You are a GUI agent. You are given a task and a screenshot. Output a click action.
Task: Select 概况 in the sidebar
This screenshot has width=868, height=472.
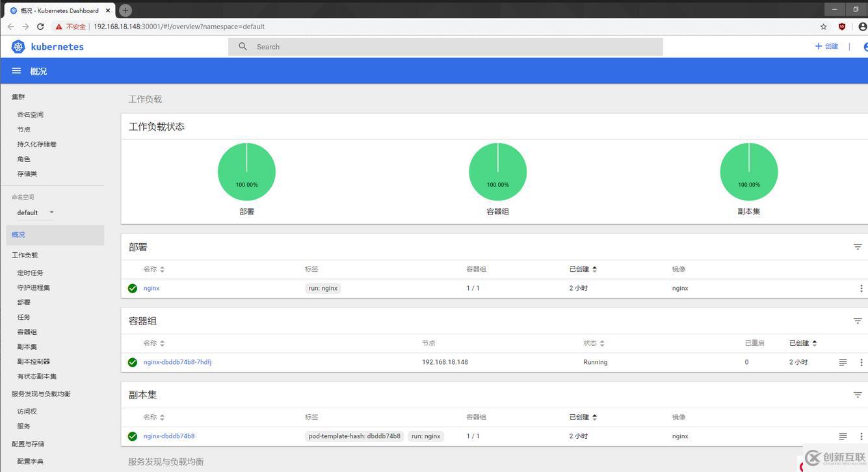pos(55,235)
